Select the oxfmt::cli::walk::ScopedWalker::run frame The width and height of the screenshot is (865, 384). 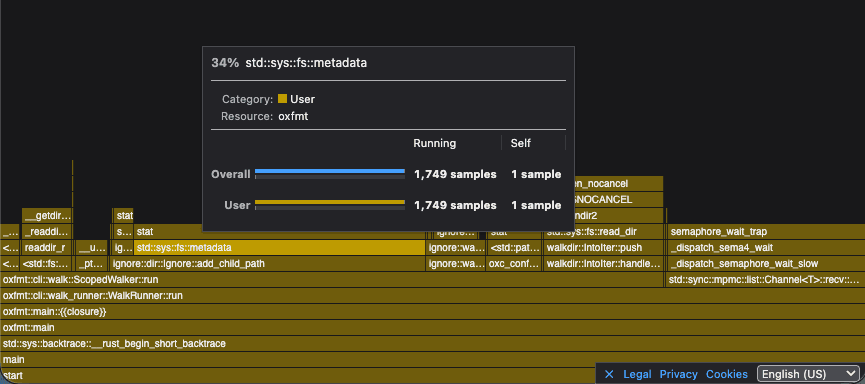(332, 280)
